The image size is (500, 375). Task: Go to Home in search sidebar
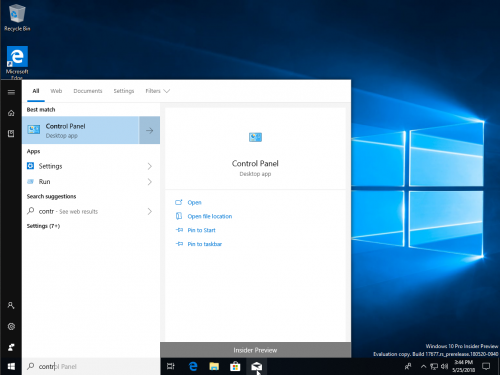coord(11,113)
